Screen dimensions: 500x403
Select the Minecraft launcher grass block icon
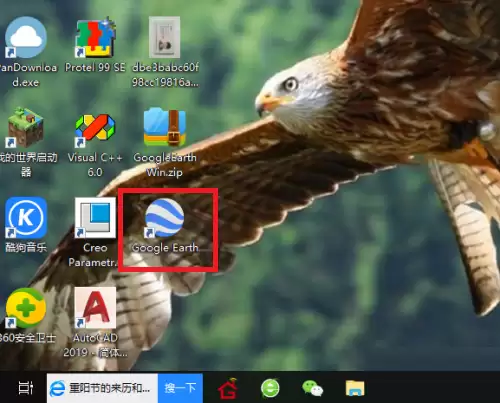click(x=26, y=127)
